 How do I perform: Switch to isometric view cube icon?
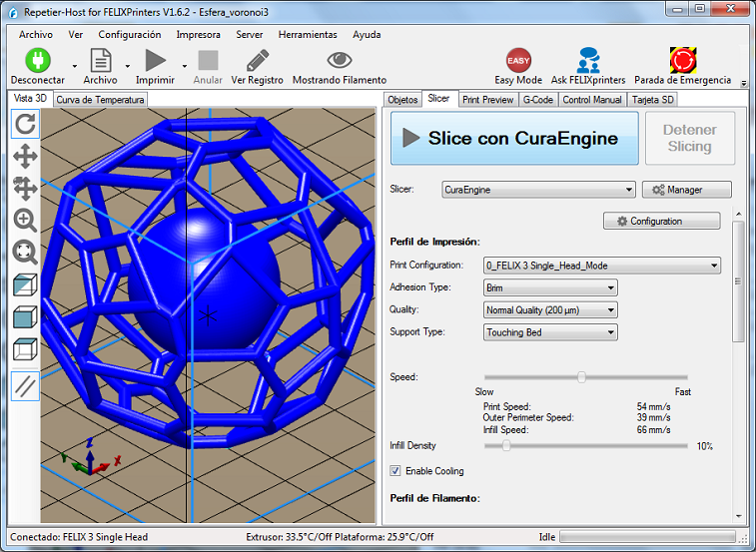tap(25, 284)
